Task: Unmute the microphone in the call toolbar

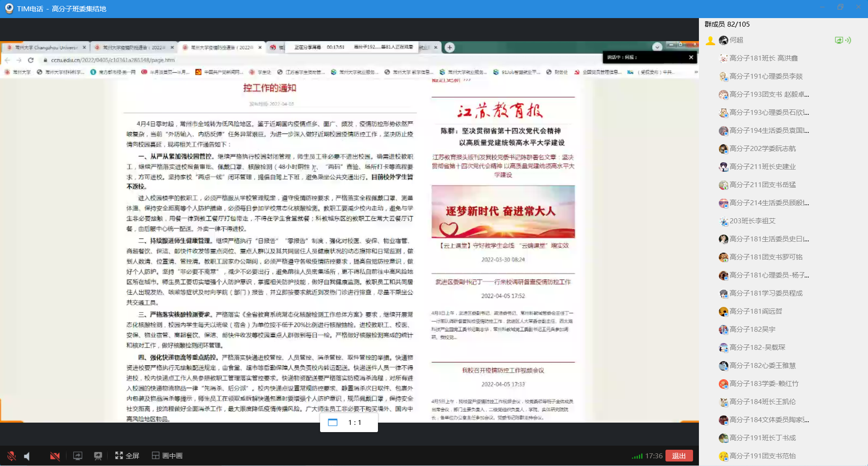Action: pos(12,456)
